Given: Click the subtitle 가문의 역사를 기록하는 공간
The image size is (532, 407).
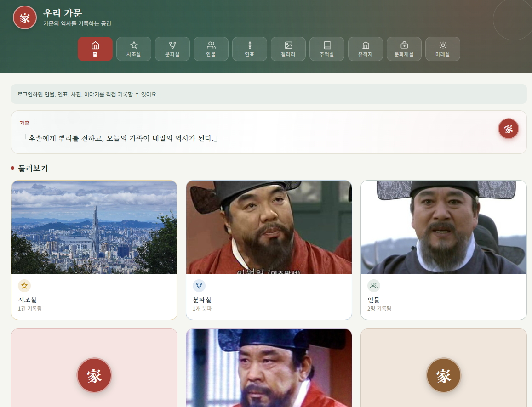Looking at the screenshot, I should tap(77, 23).
